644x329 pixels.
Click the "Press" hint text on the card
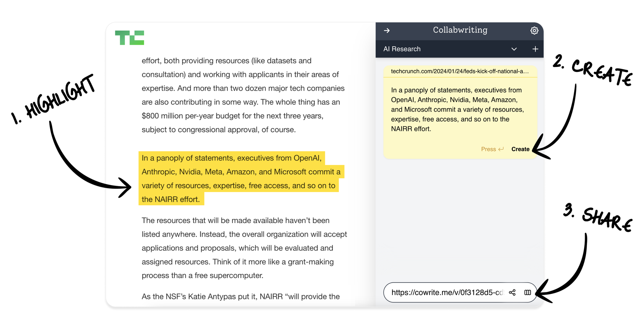(488, 149)
